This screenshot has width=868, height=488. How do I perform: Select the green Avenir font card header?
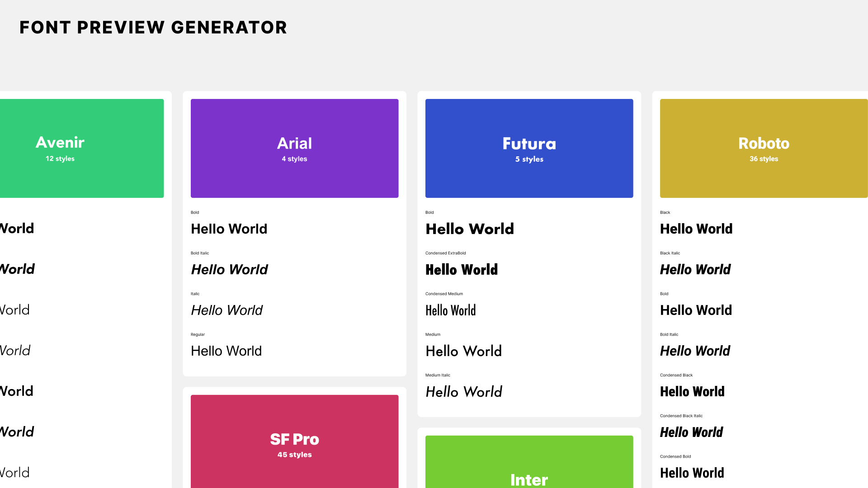(x=82, y=148)
